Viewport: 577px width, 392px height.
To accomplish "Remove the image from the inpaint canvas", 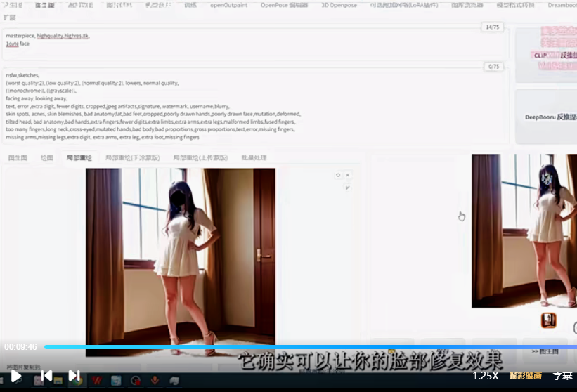I will (x=348, y=175).
